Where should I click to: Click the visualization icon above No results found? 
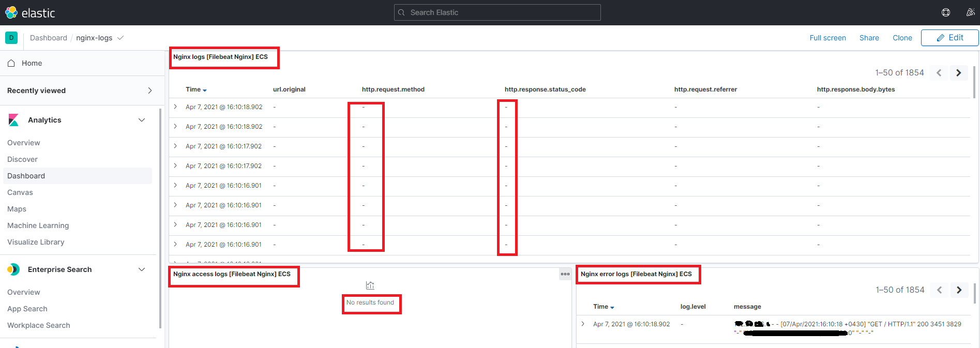click(x=370, y=285)
